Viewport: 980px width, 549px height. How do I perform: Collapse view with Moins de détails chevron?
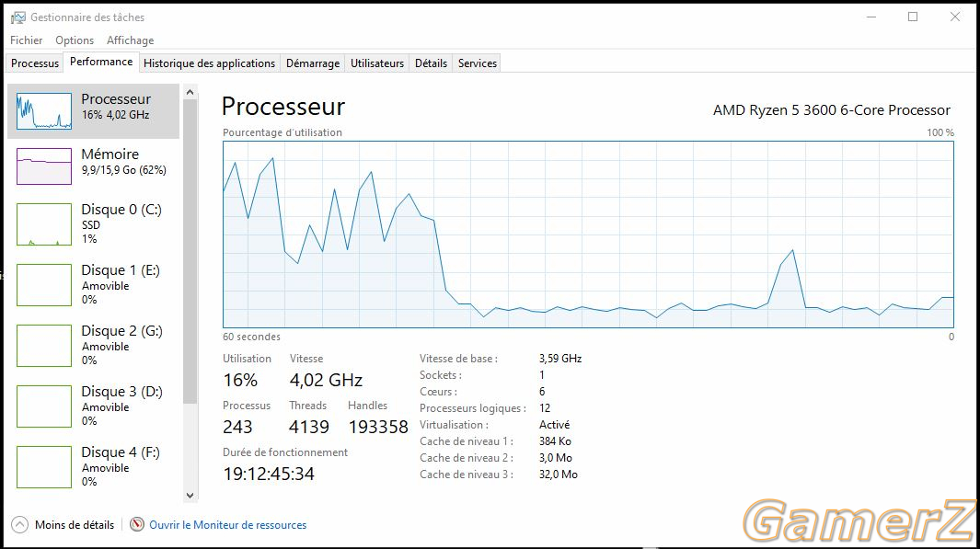click(20, 525)
